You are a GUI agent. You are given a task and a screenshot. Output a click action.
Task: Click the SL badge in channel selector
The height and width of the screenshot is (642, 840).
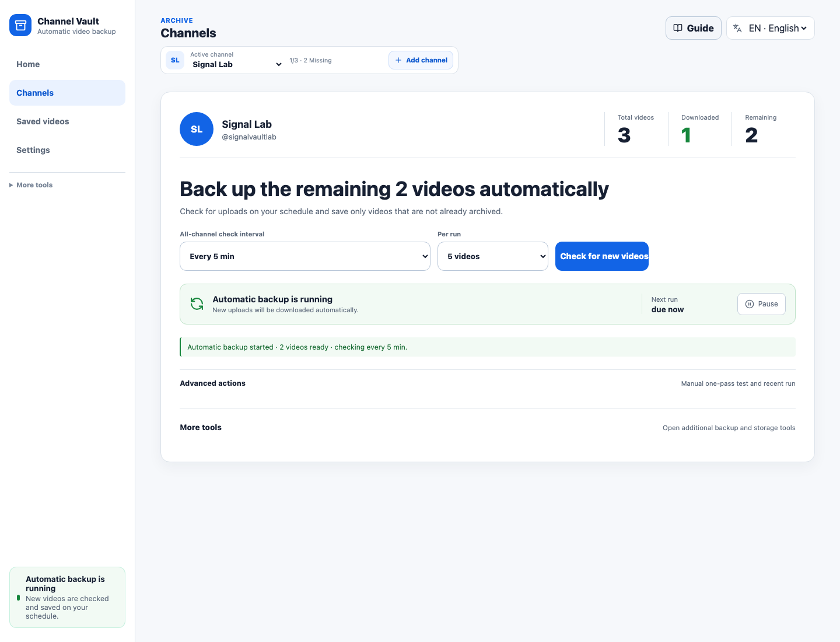coord(175,60)
